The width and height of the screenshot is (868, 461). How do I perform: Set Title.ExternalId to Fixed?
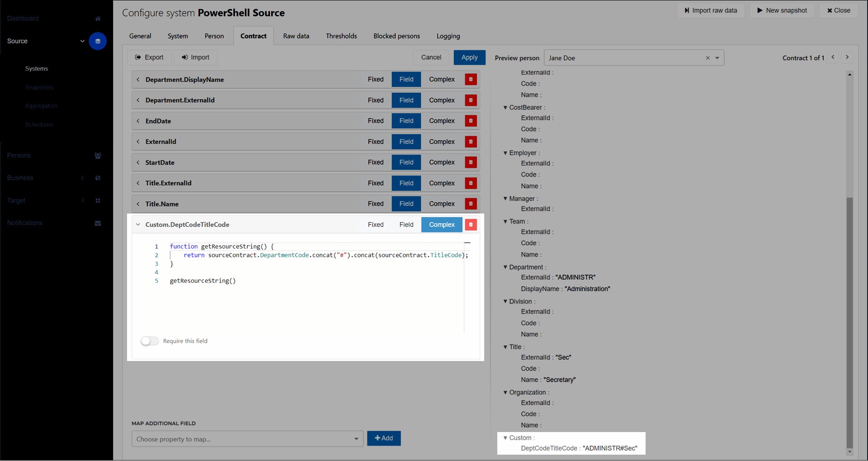(376, 183)
